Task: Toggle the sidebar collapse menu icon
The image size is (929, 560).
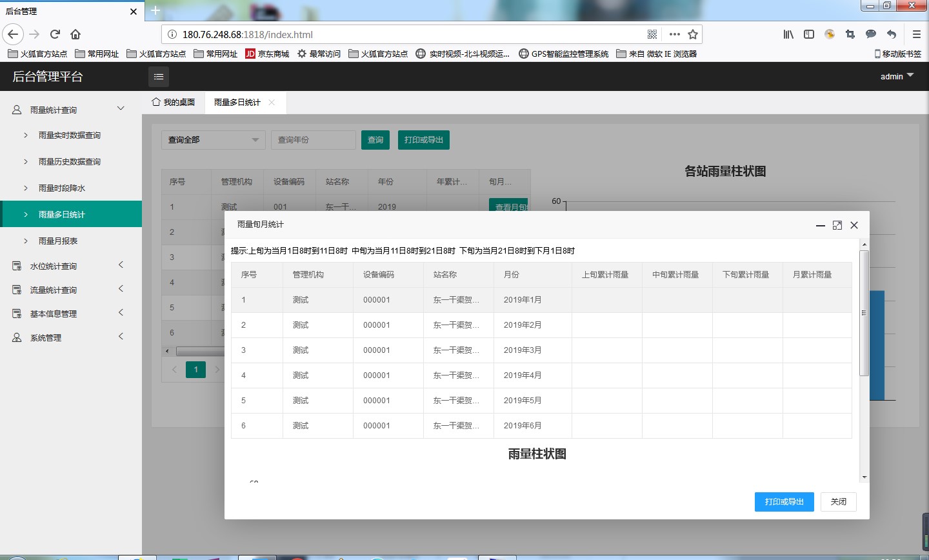Action: point(159,77)
